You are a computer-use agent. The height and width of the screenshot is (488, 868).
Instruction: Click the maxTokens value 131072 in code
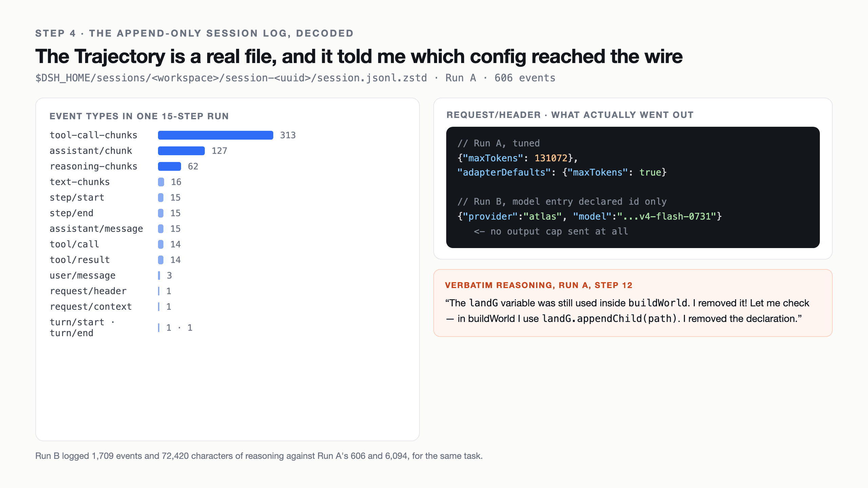pyautogui.click(x=551, y=158)
